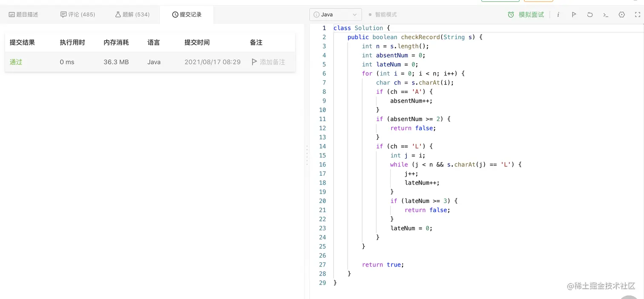Viewport: 644px width, 299px height.
Task: Click the 执行用时 column header
Action: (72, 42)
